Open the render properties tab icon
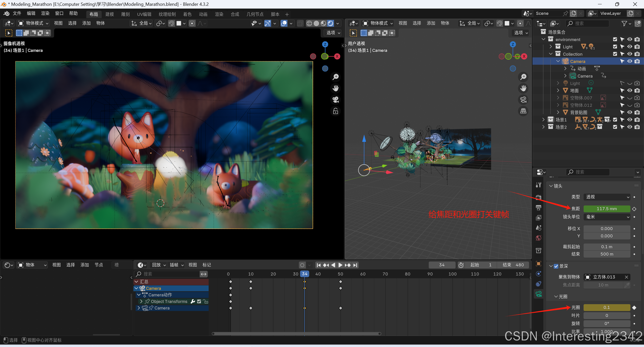The height and width of the screenshot is (347, 644). coord(539,197)
